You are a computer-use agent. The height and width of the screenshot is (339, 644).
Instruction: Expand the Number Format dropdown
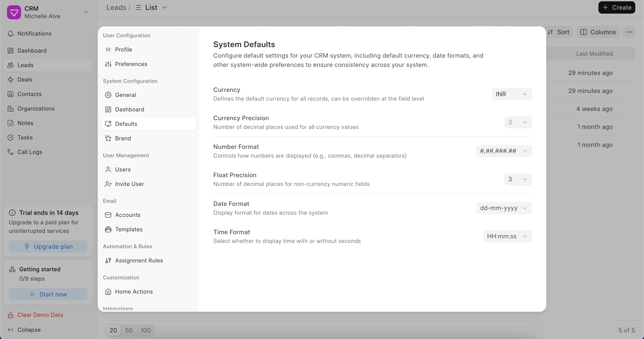(x=504, y=151)
